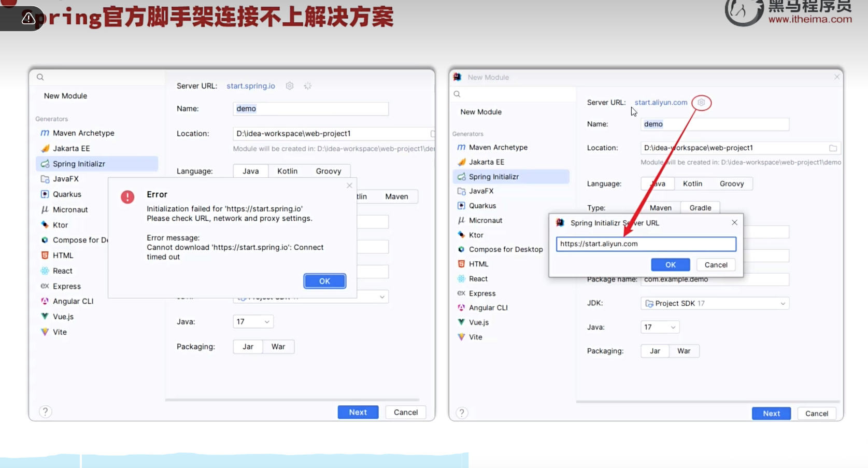Viewport: 868px width, 468px height.
Task: Click the Quarkus icon in left dialog
Action: (45, 194)
